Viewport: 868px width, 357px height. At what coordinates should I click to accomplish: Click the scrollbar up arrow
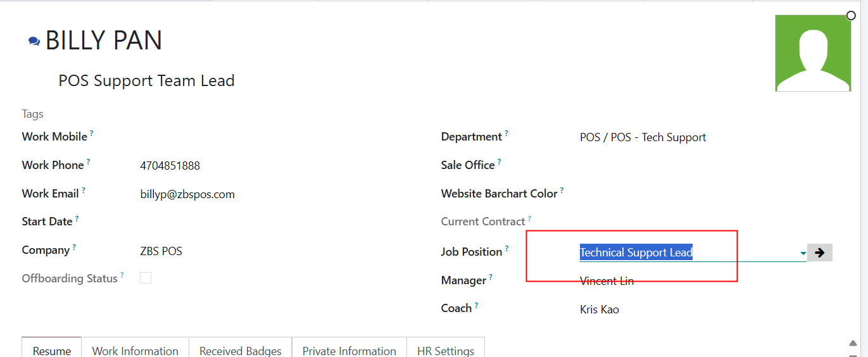click(853, 343)
